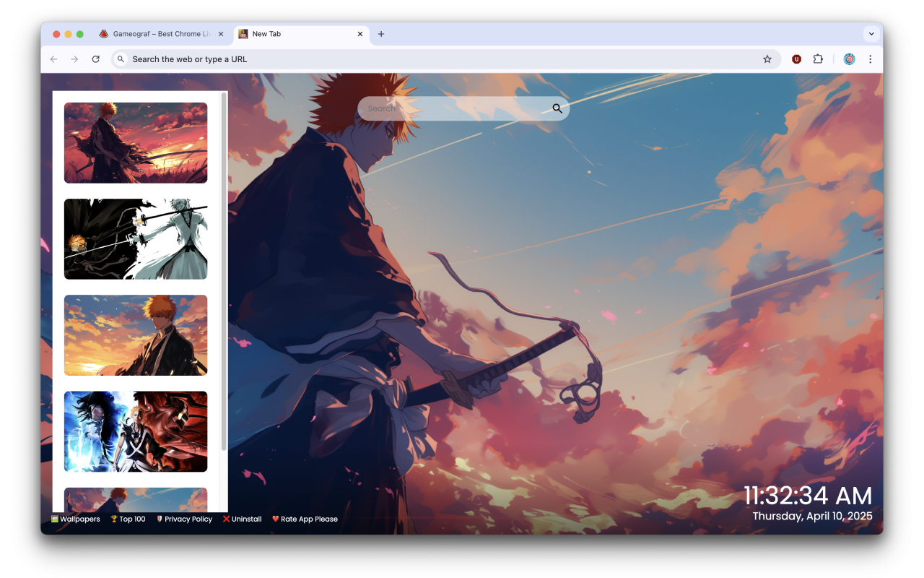This screenshot has height=578, width=924.
Task: Bookmark this page with the star icon
Action: [767, 59]
